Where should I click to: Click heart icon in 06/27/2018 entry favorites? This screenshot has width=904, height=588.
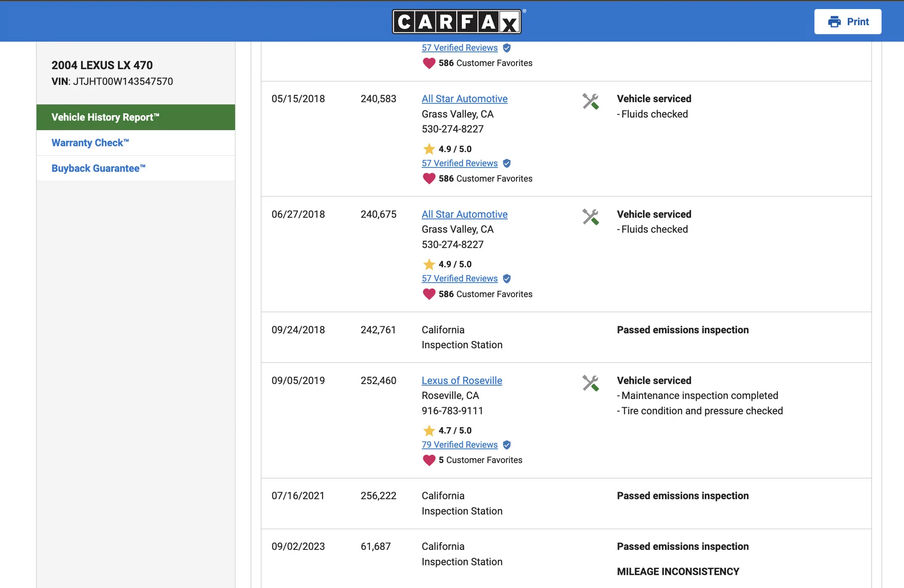(429, 294)
